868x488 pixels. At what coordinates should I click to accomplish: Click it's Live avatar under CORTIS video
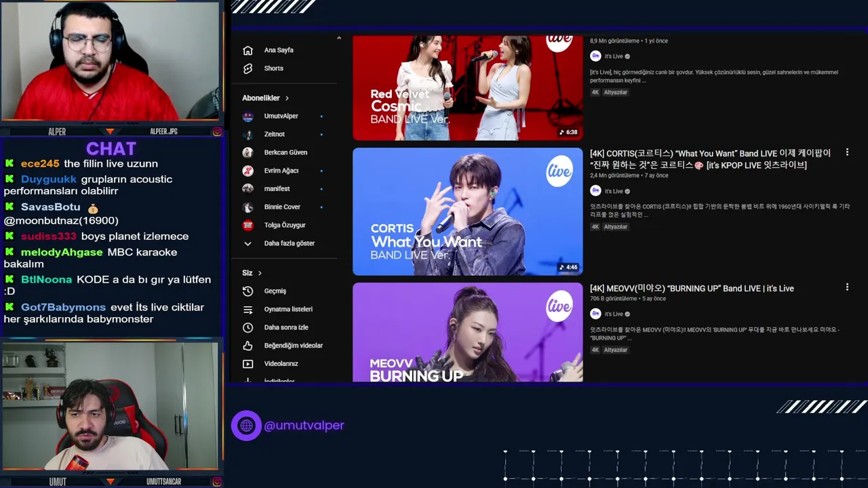pos(595,191)
